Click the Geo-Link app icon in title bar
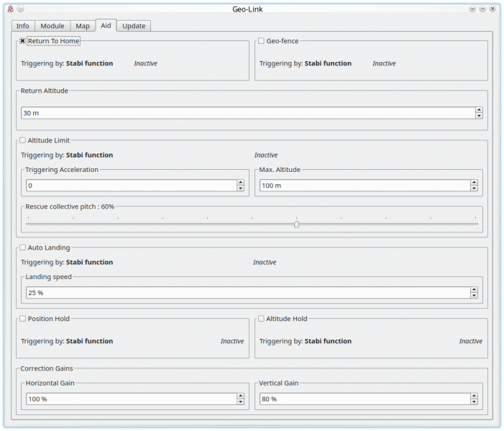Screen dimensions: 504x431 tap(10, 9)
